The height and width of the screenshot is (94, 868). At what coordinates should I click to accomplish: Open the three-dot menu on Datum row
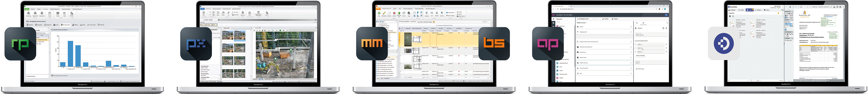point(631,27)
